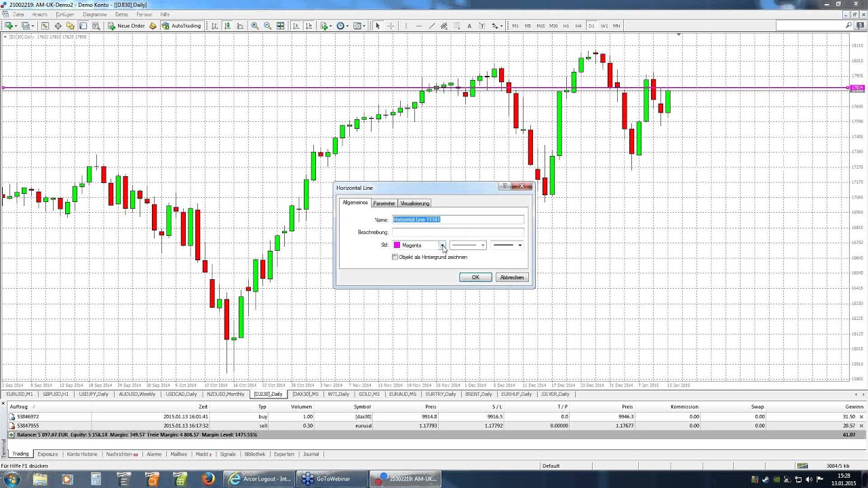Click the Magenta color swatch

click(397, 245)
